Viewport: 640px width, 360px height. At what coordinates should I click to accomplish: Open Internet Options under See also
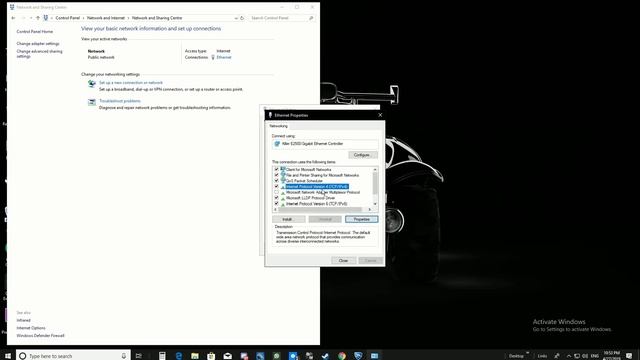pyautogui.click(x=31, y=328)
